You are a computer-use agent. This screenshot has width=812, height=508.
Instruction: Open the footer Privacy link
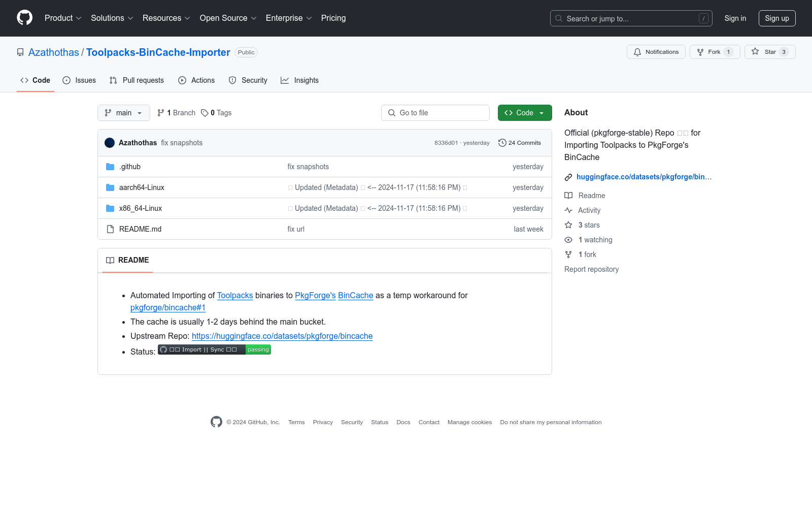[323, 422]
